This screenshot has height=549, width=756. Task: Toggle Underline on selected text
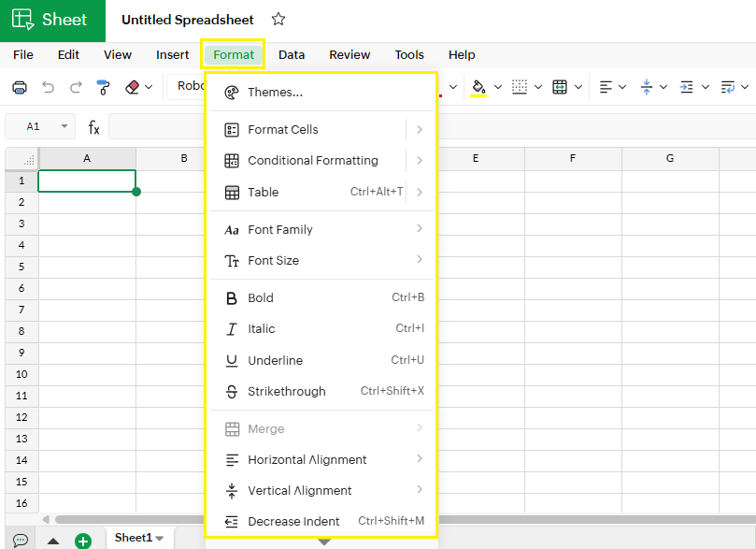pyautogui.click(x=277, y=360)
